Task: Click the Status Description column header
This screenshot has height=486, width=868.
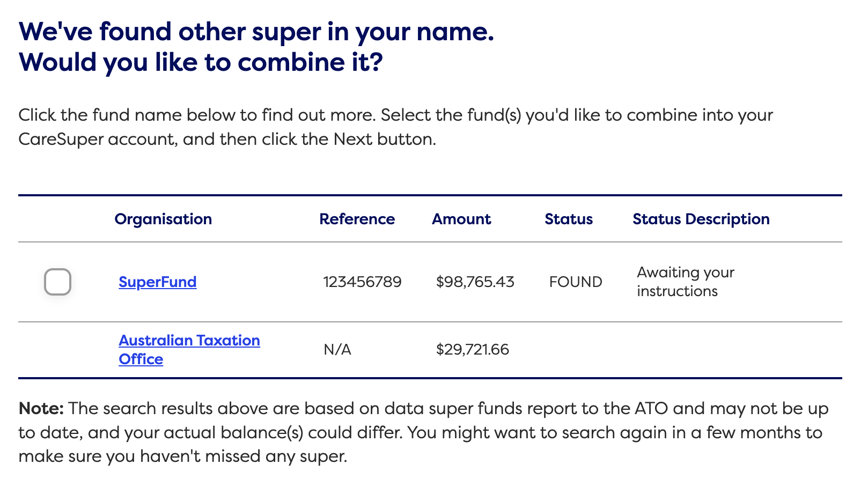Action: (701, 219)
